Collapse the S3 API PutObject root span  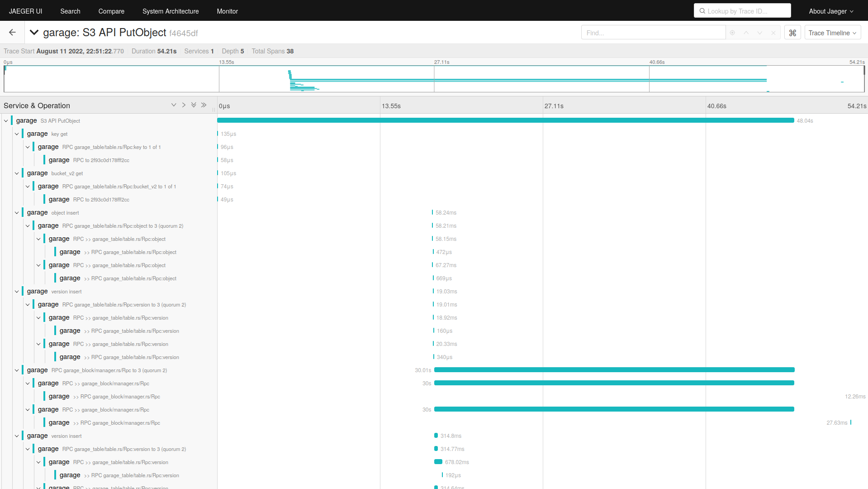[6, 121]
